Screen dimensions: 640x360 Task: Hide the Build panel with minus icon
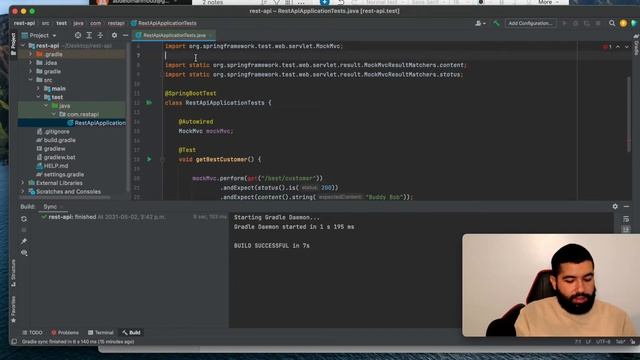coord(627,207)
